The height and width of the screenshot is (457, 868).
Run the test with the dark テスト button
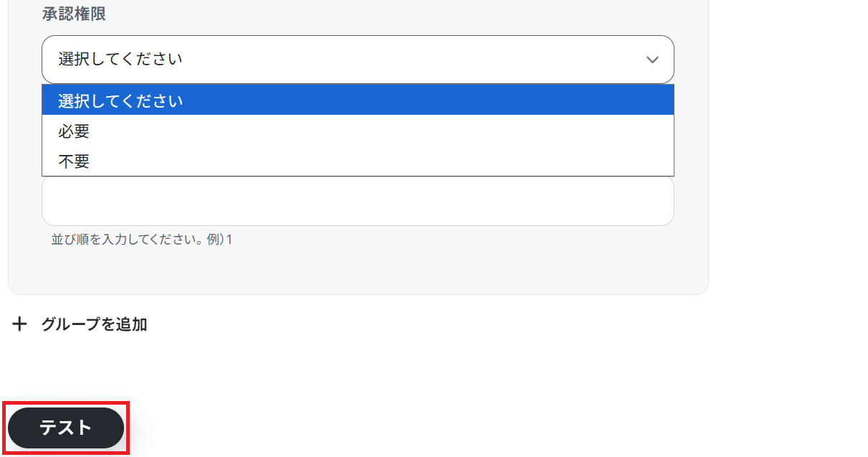pyautogui.click(x=66, y=428)
